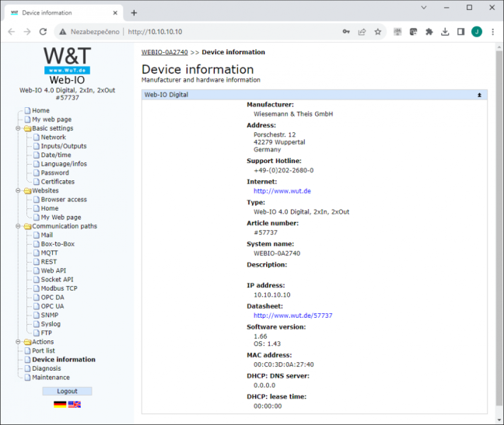The width and height of the screenshot is (504, 425).
Task: Open My web page tree entry
Action: (52, 120)
